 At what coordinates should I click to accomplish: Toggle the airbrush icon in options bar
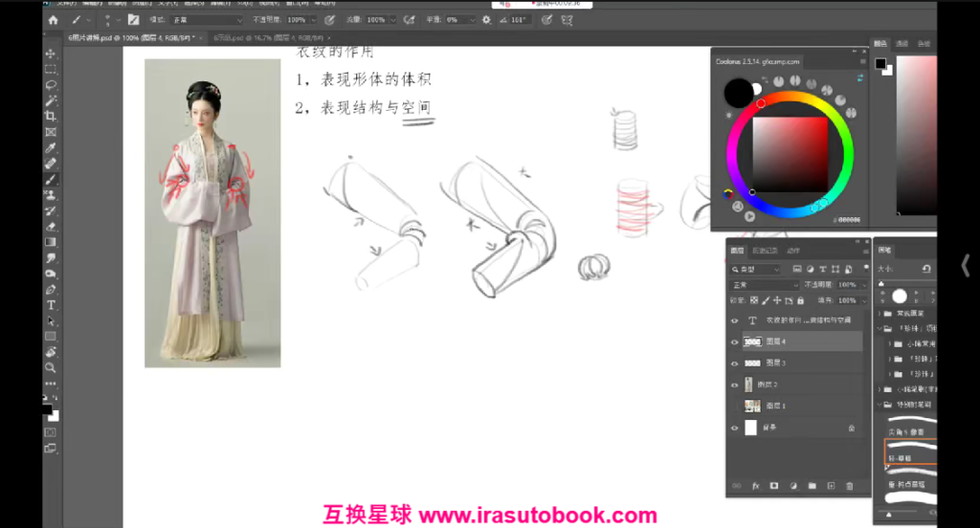[x=409, y=20]
